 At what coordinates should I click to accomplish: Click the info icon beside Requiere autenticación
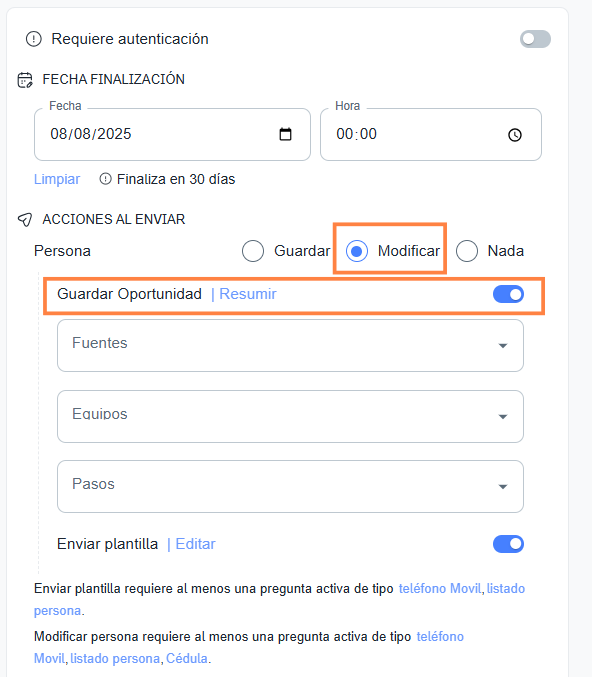pyautogui.click(x=34, y=39)
